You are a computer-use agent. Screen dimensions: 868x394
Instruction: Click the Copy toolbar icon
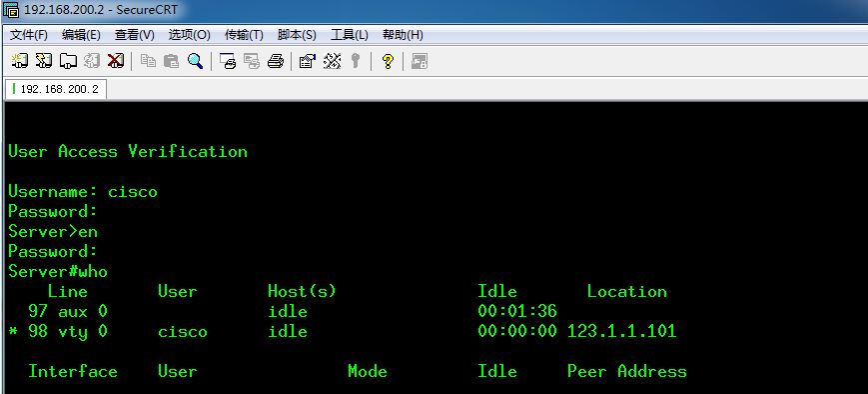[148, 61]
